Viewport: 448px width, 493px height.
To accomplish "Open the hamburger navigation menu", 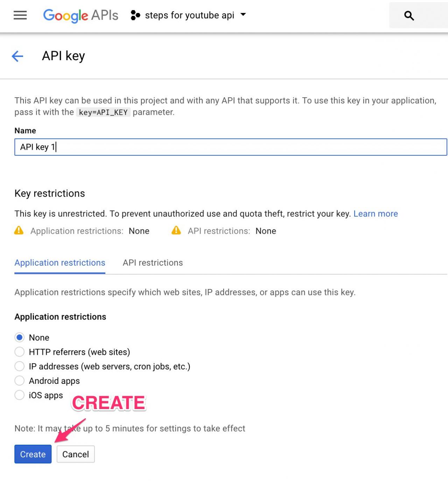I will click(20, 15).
